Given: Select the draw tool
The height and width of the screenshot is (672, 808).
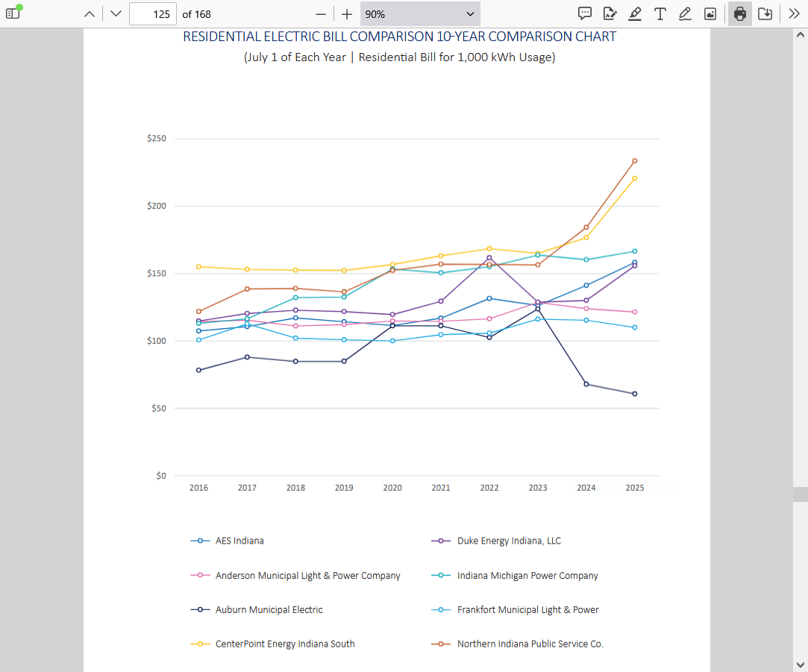Looking at the screenshot, I should [x=685, y=13].
